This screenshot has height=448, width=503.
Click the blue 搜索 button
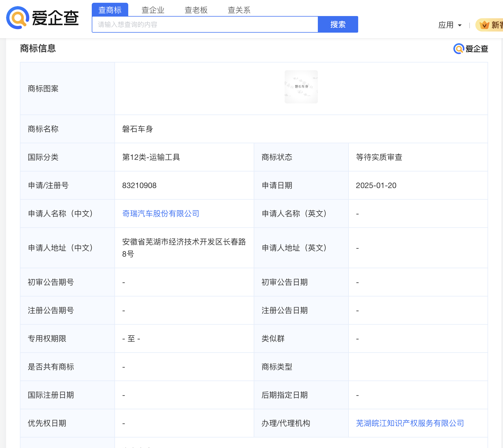[338, 24]
